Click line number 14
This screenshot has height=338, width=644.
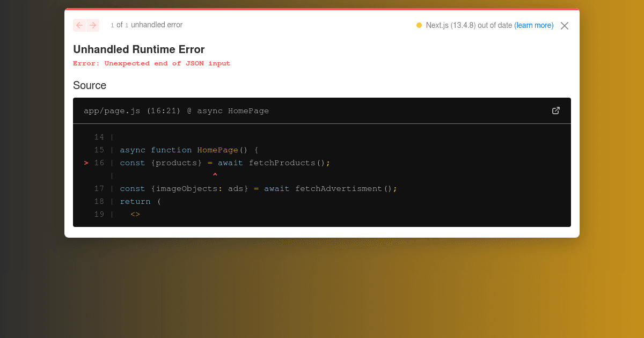point(99,137)
